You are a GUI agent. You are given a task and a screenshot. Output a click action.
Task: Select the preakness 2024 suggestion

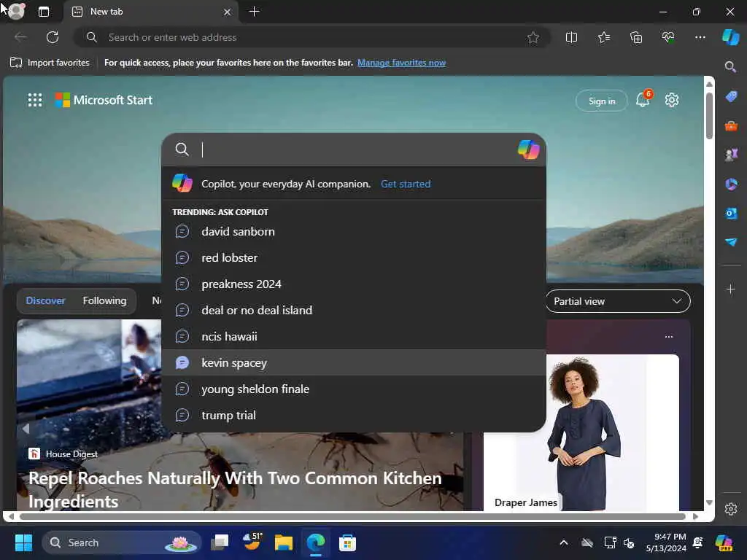click(354, 284)
